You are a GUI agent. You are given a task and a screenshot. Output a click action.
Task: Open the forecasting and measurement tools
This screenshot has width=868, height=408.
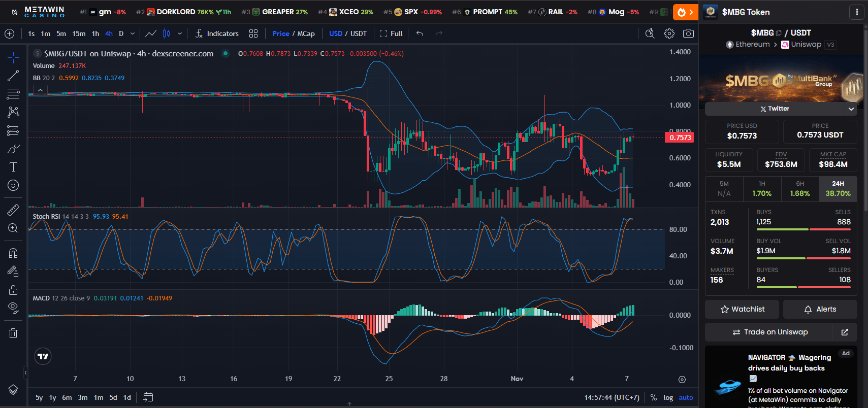click(13, 130)
